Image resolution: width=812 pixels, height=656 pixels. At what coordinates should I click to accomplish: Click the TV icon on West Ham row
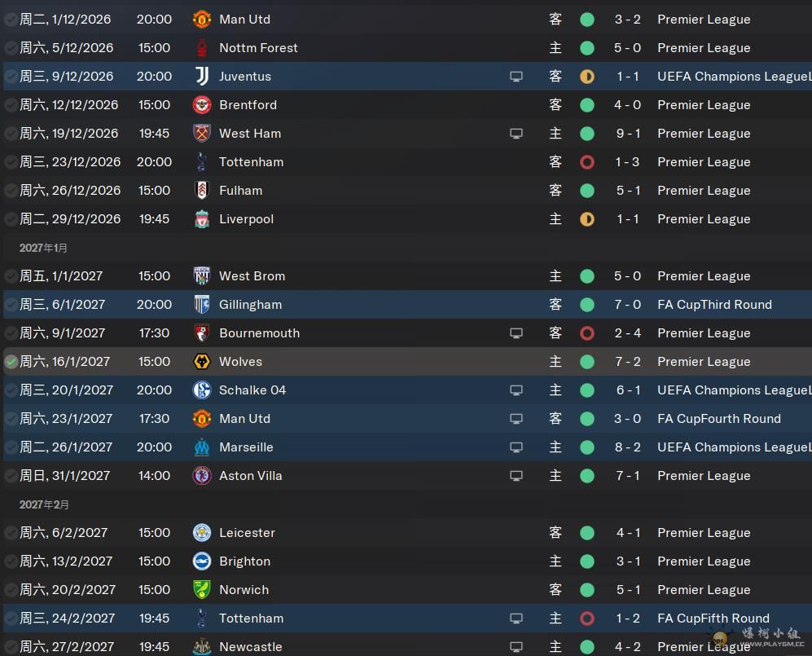tap(516, 134)
